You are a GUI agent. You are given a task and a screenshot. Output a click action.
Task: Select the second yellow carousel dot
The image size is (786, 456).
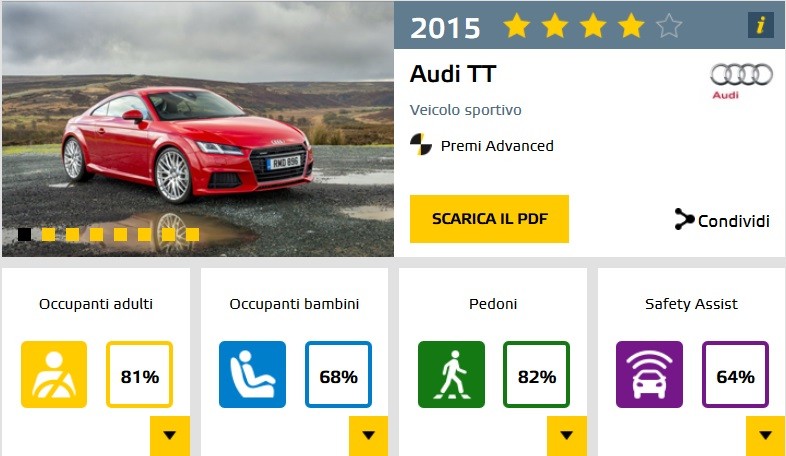click(x=72, y=234)
